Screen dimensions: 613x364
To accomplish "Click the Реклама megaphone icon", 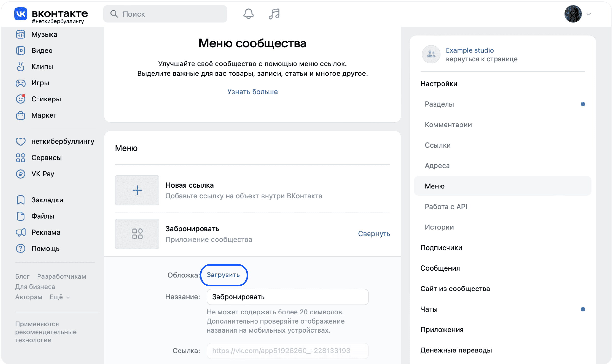I will click(21, 232).
